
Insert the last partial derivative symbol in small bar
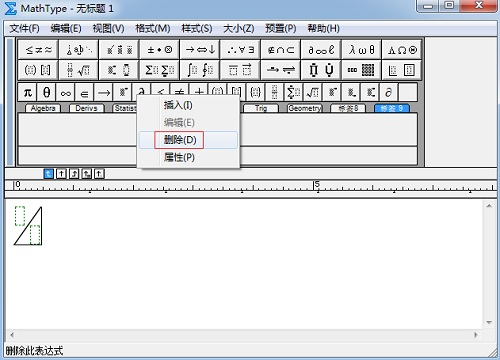click(389, 92)
